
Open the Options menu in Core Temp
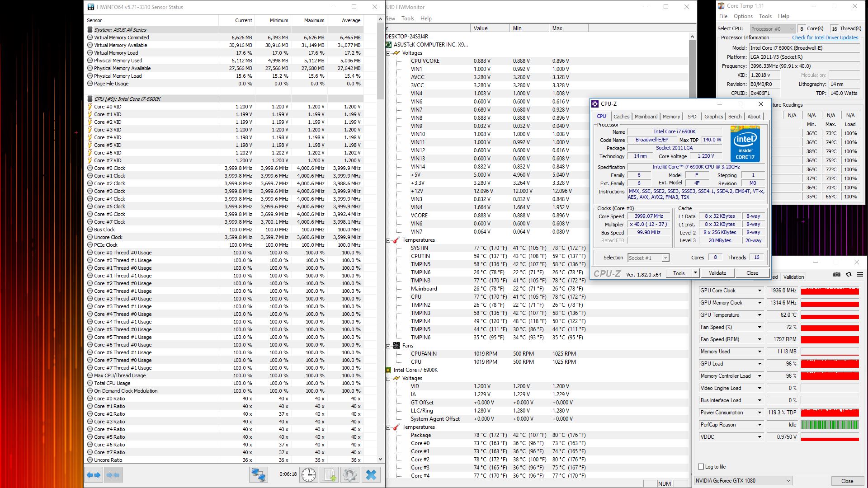pos(743,16)
